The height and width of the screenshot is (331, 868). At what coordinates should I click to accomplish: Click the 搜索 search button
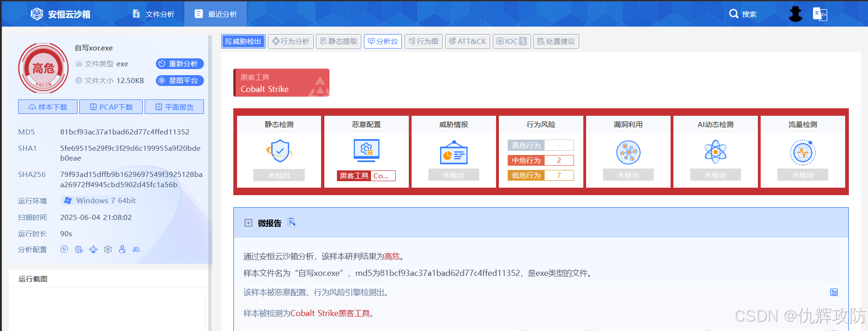pos(743,14)
